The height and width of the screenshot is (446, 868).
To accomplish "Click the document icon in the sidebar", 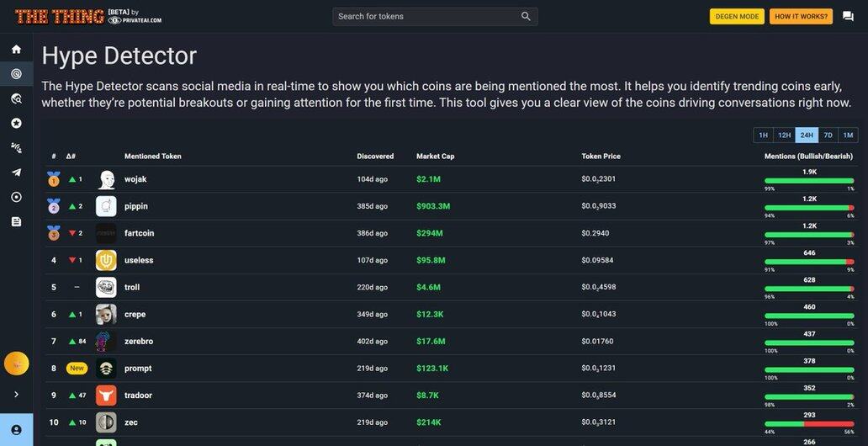I will click(16, 221).
